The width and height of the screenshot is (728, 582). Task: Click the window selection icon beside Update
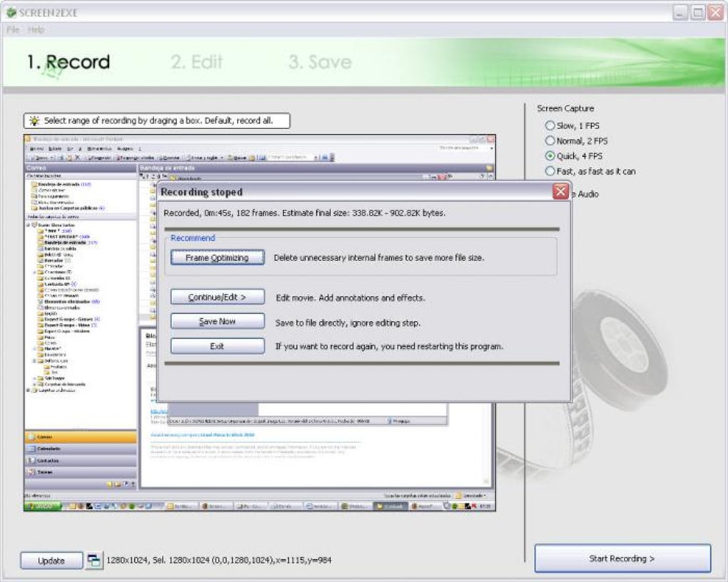[94, 561]
